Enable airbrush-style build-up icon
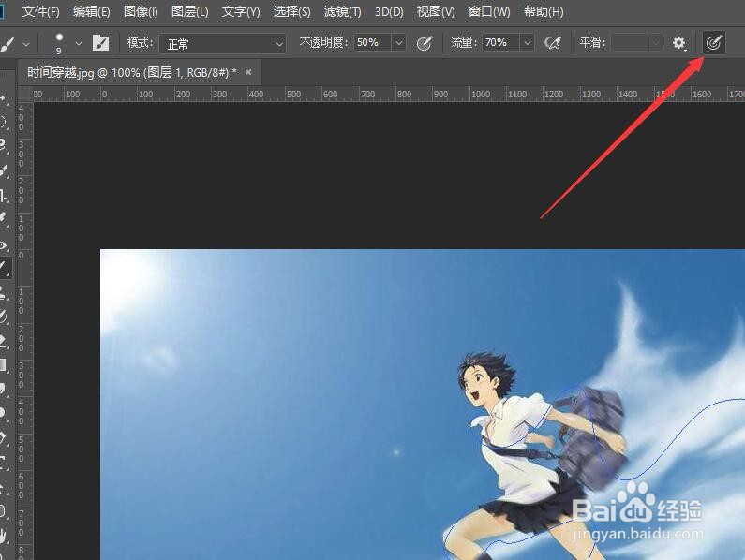The image size is (745, 560). (x=553, y=43)
